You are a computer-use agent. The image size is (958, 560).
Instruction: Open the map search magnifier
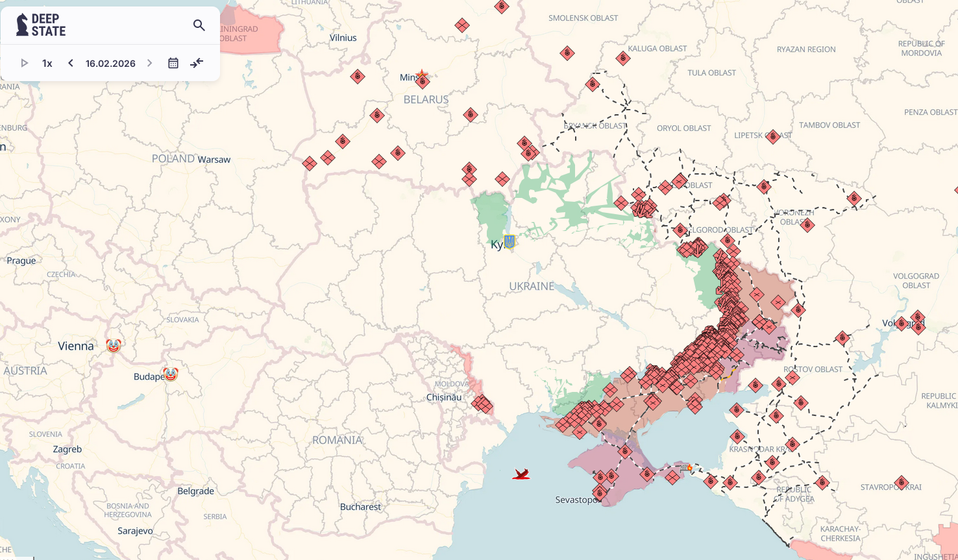tap(199, 25)
